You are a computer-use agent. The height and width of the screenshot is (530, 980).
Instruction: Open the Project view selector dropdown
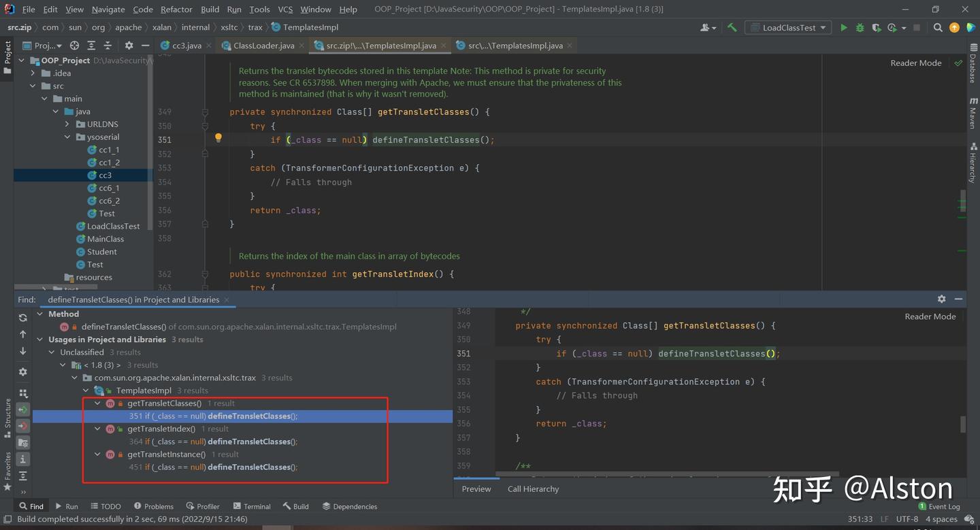(x=42, y=46)
